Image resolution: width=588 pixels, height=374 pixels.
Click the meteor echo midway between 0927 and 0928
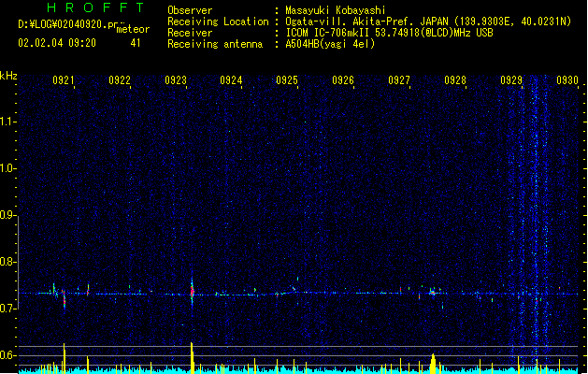433,293
